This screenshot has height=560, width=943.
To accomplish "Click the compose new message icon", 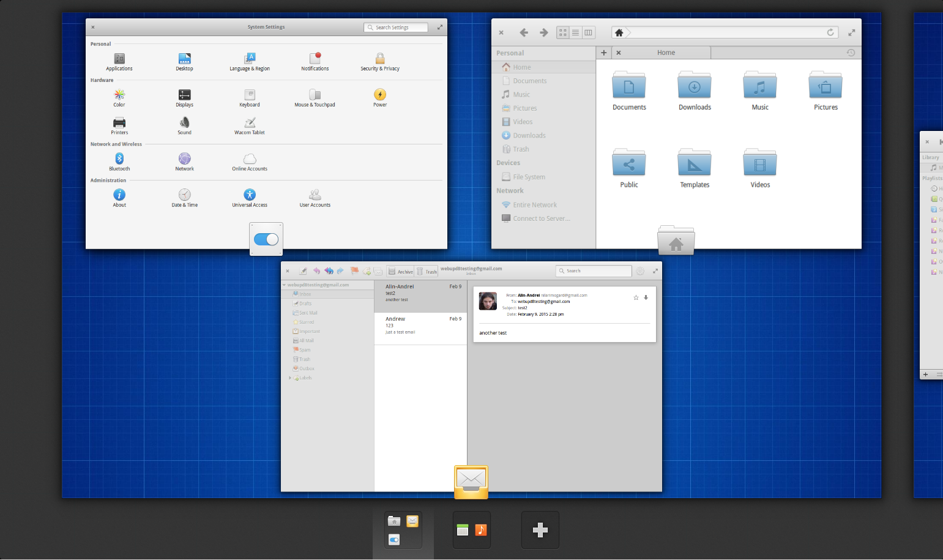I will (303, 271).
